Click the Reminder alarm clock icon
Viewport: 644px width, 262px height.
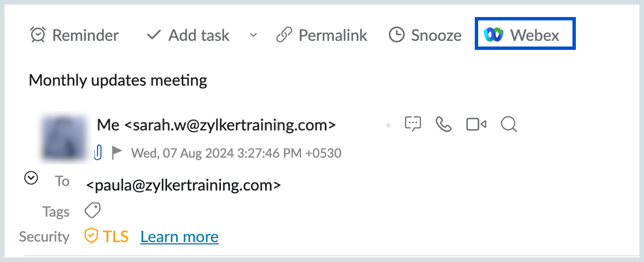click(x=38, y=35)
